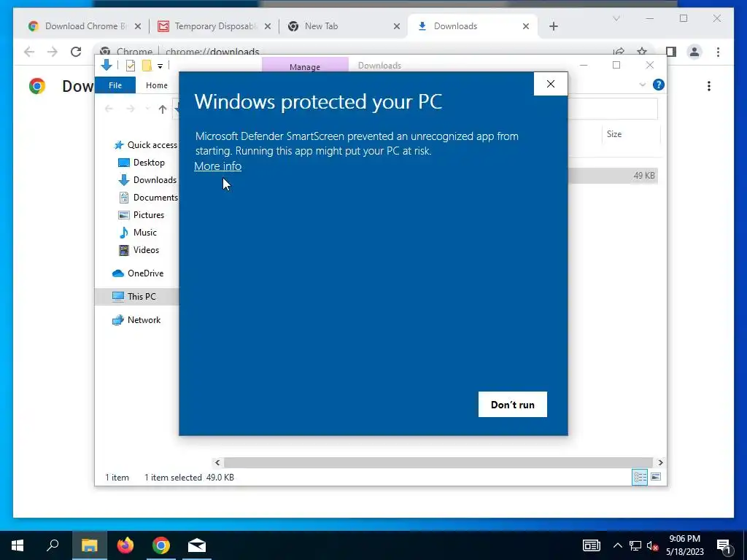Open the Chrome profile avatar icon
Viewport: 747px width, 560px height.
694,52
